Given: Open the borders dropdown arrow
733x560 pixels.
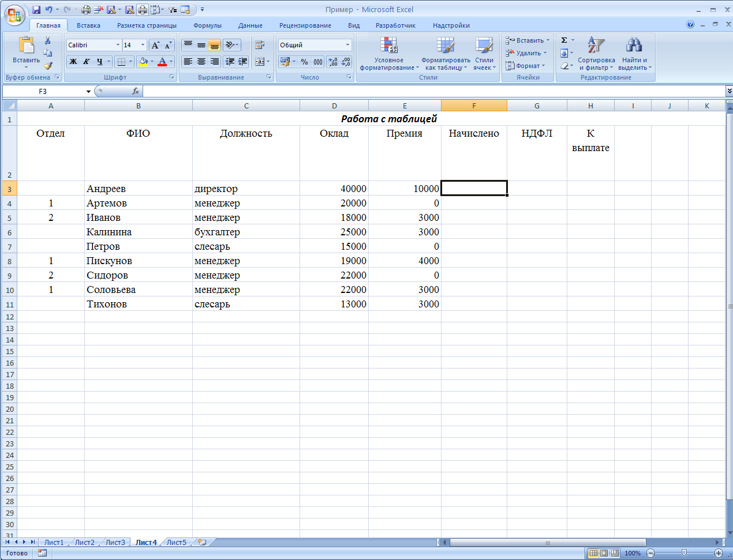Looking at the screenshot, I should (130, 62).
